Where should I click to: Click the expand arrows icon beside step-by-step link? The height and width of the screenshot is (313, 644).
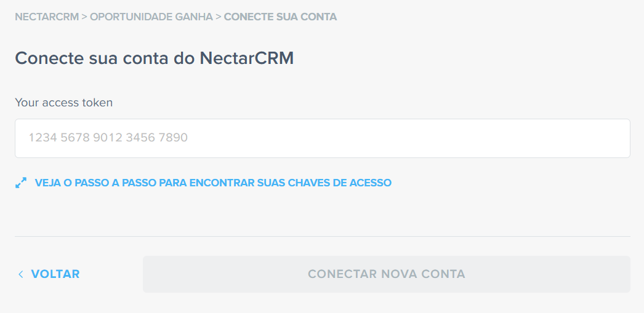(21, 183)
